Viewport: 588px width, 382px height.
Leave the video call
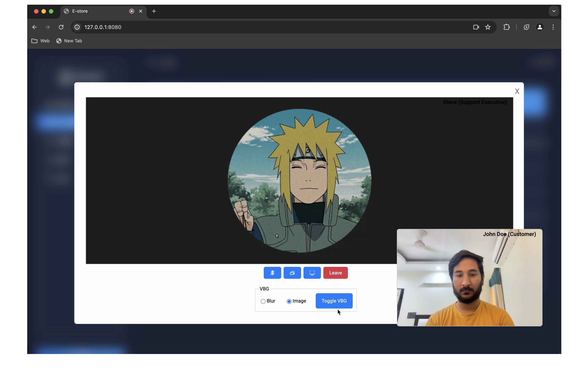click(x=335, y=273)
